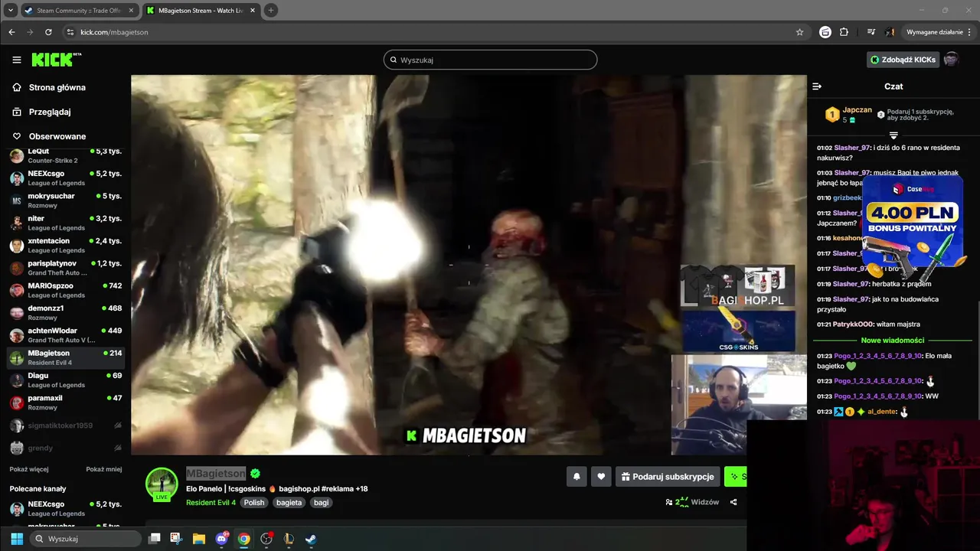Expand gift leaderboard chevron in chat
This screenshot has height=551, width=980.
(893, 135)
